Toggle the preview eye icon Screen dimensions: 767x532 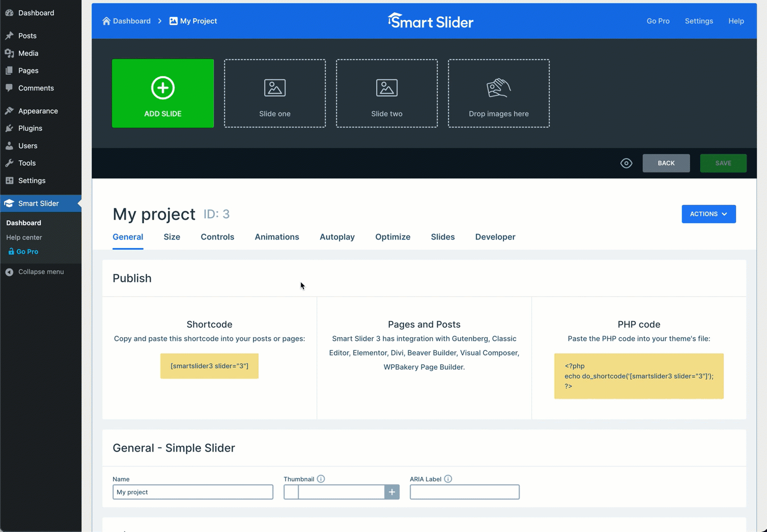[627, 163]
